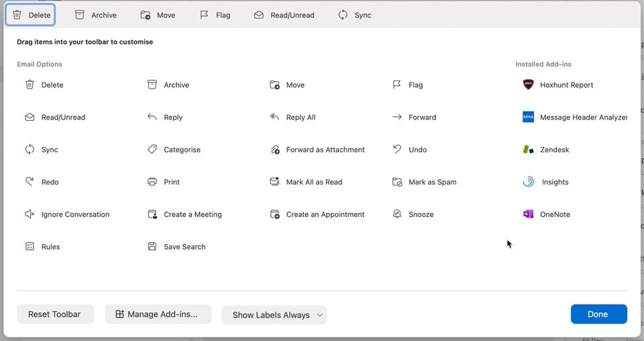Click the "Zendesk" label
Image resolution: width=644 pixels, height=341 pixels.
pos(555,150)
